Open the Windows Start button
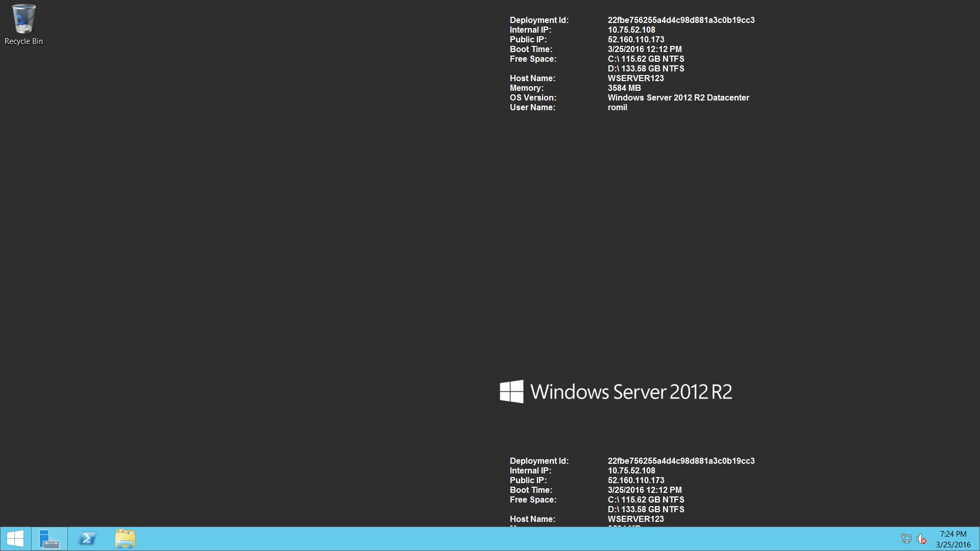This screenshot has height=551, width=980. 15,539
